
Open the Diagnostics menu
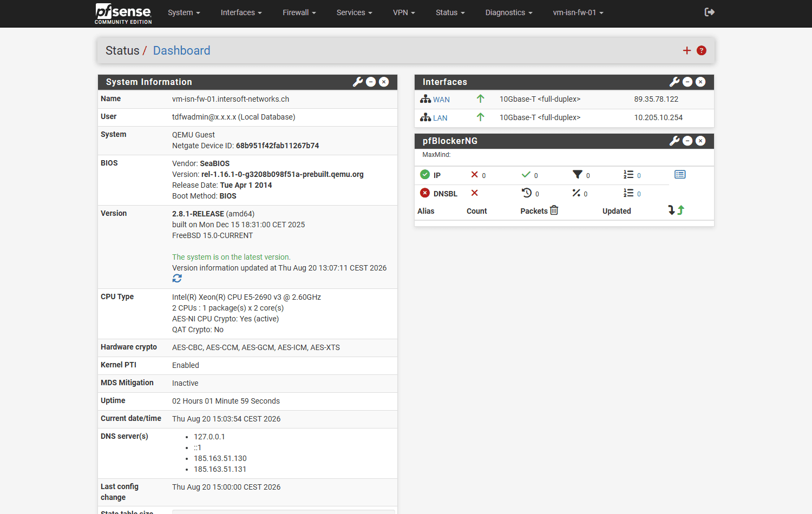[509, 12]
